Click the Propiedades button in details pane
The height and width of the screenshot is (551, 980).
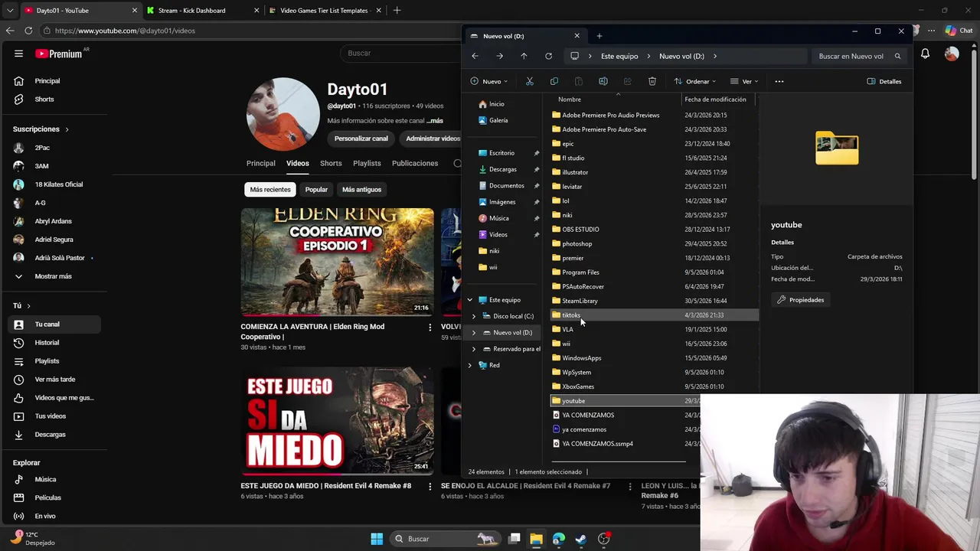click(800, 300)
